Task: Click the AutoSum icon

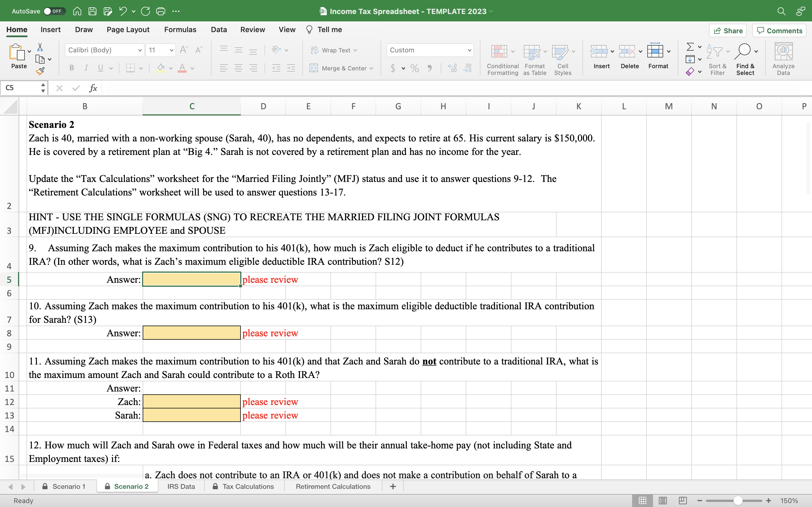Action: click(x=691, y=47)
